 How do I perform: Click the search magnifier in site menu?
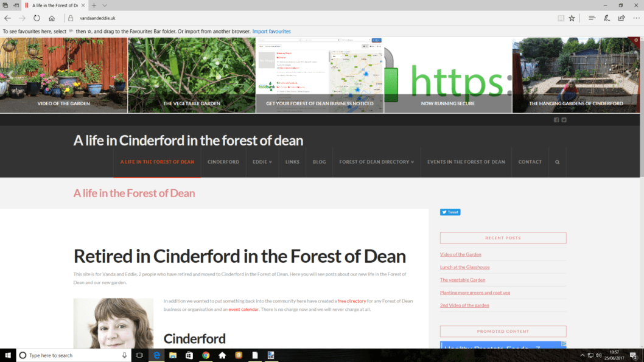558,162
